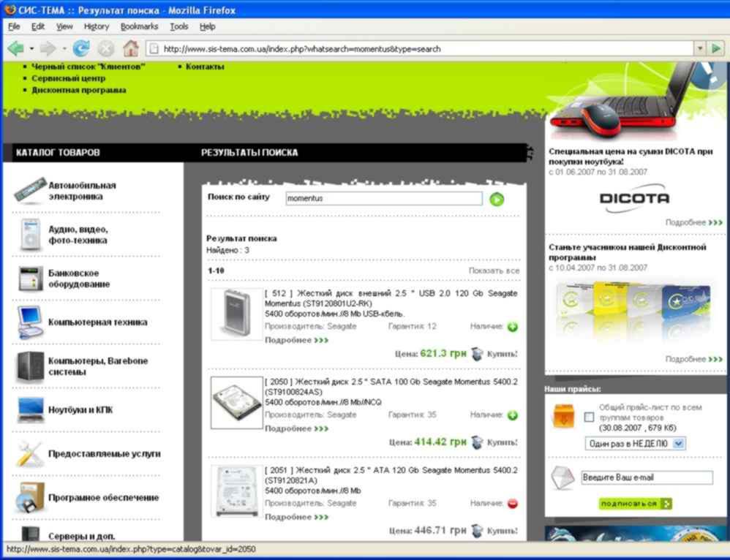Open the Back button history dropdown arrow
Image resolution: width=730 pixels, height=560 pixels.
[31, 49]
